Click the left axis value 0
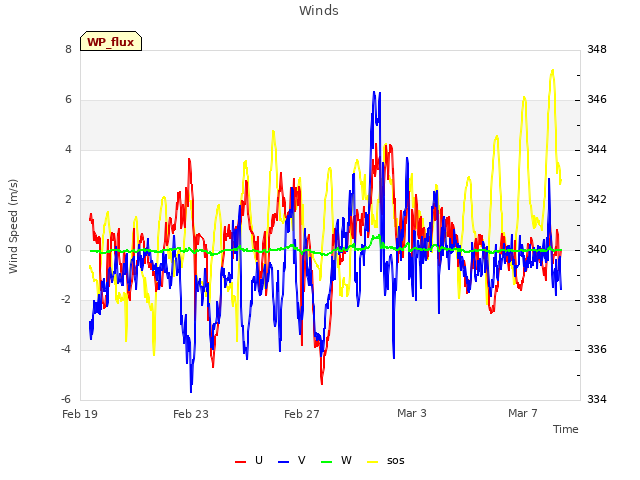The width and height of the screenshot is (640, 480). pyautogui.click(x=68, y=249)
